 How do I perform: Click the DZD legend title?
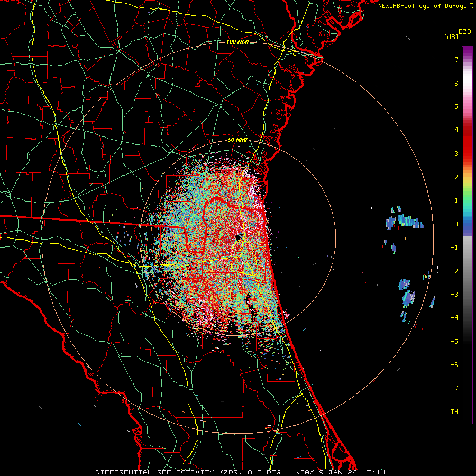tap(465, 32)
